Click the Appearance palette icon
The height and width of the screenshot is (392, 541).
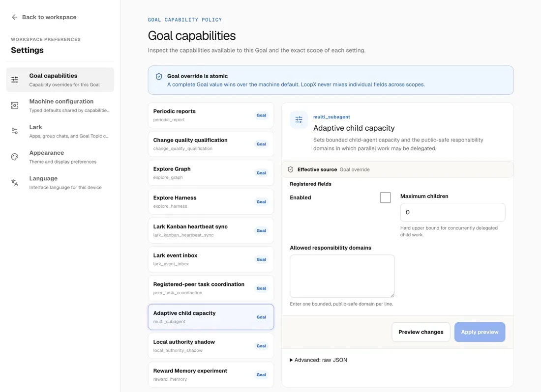pos(14,157)
